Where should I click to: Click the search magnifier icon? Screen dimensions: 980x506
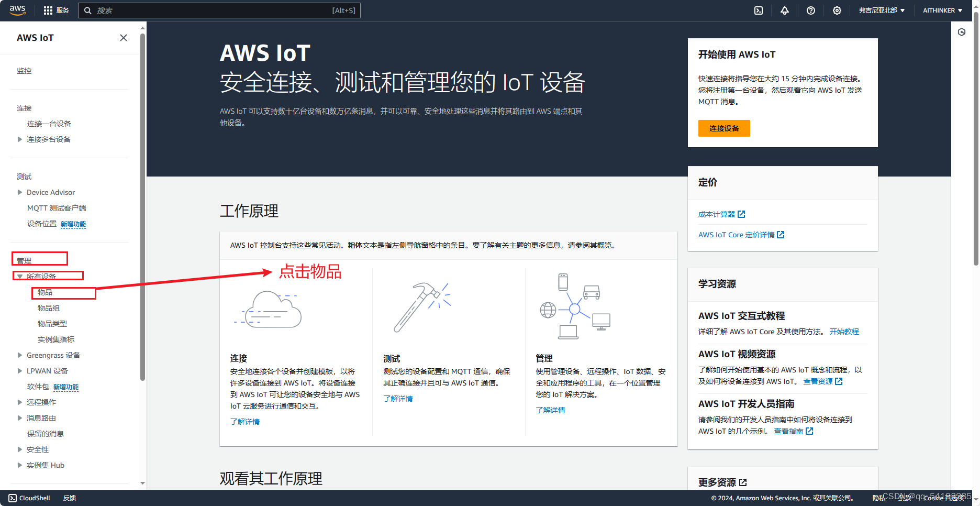pos(87,10)
